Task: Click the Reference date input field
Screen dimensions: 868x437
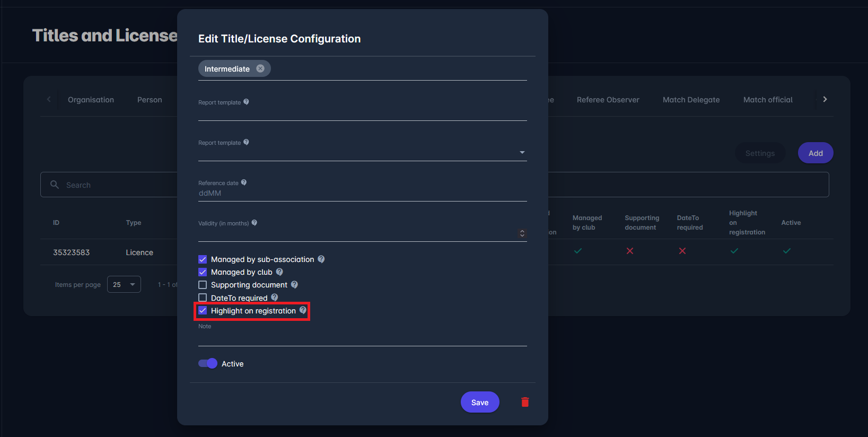Action: tap(362, 194)
